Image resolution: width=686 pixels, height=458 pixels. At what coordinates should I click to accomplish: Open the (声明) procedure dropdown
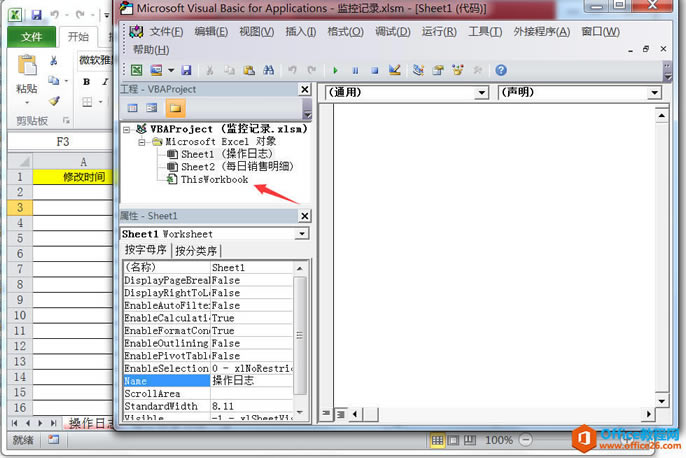654,93
